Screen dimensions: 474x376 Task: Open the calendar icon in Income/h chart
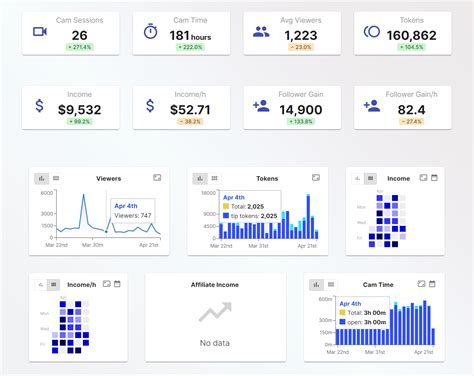(x=117, y=284)
